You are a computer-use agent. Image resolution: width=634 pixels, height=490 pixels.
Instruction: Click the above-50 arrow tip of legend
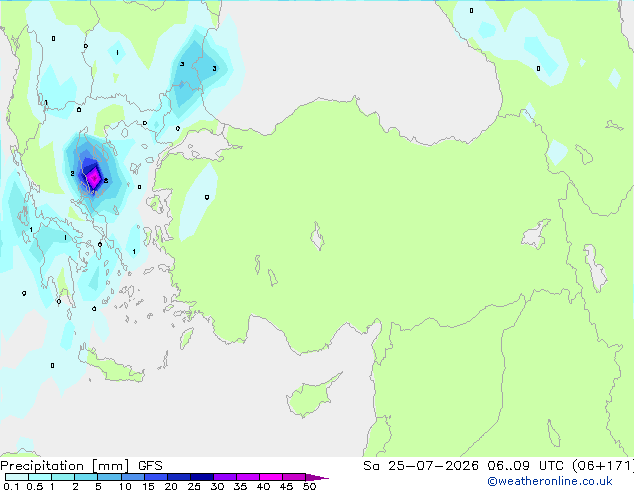click(317, 477)
